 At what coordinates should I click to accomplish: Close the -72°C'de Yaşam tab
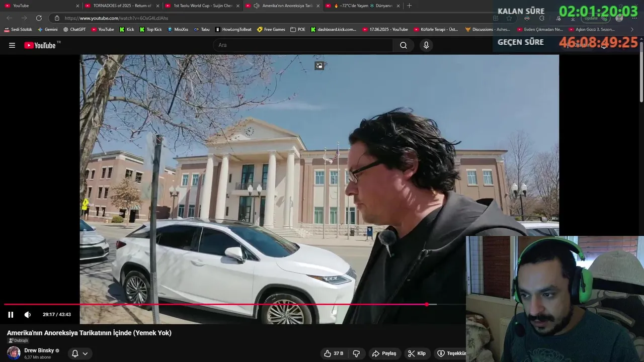point(398,6)
